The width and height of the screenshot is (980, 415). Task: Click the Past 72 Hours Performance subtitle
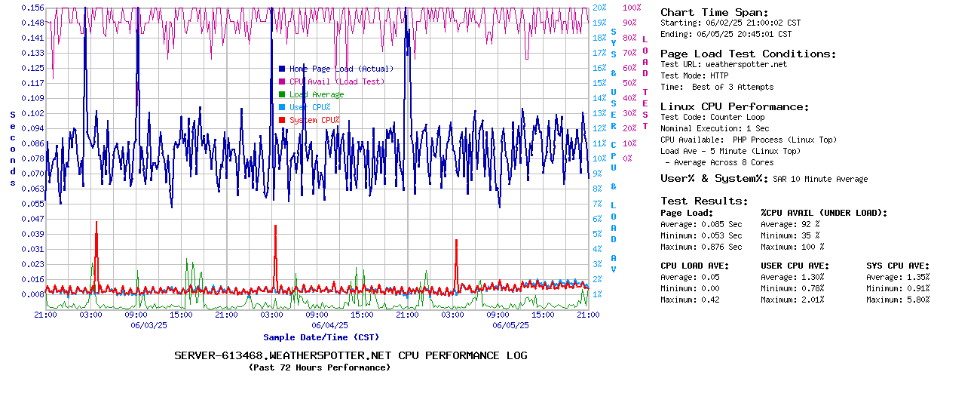tap(320, 367)
